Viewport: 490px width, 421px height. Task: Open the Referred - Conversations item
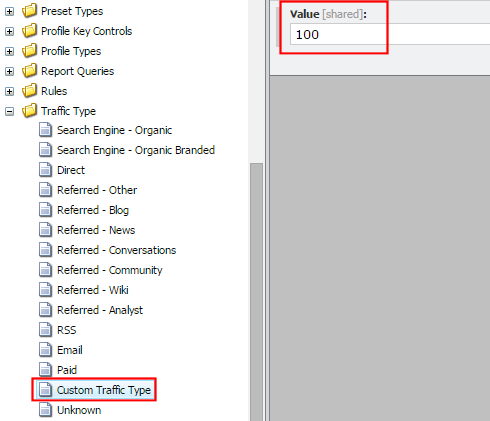pos(116,250)
